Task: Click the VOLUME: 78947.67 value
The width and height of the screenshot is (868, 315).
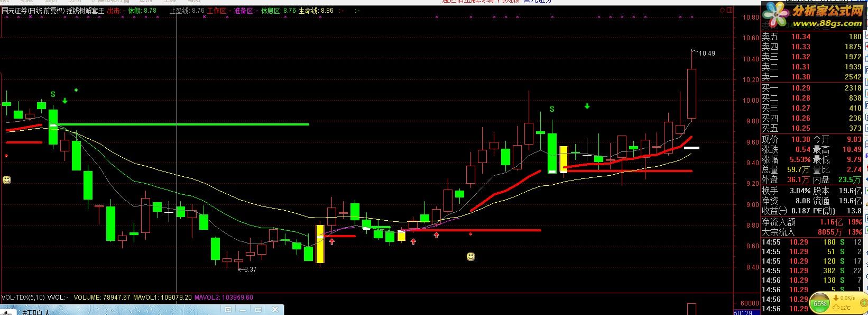Action: point(102,298)
